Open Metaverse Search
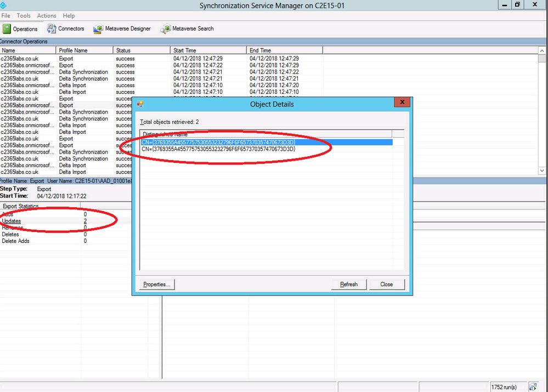 [187, 29]
